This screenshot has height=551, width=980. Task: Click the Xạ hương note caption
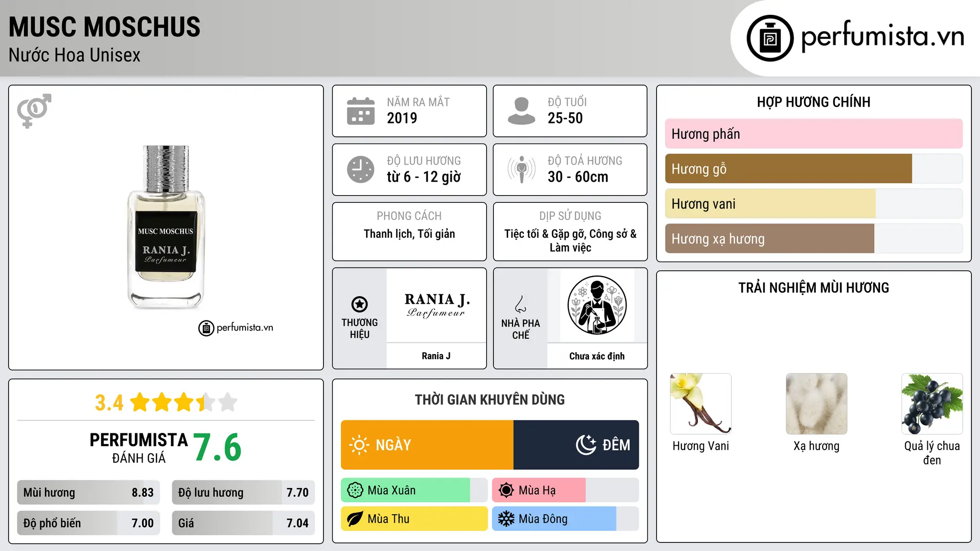[x=817, y=446]
